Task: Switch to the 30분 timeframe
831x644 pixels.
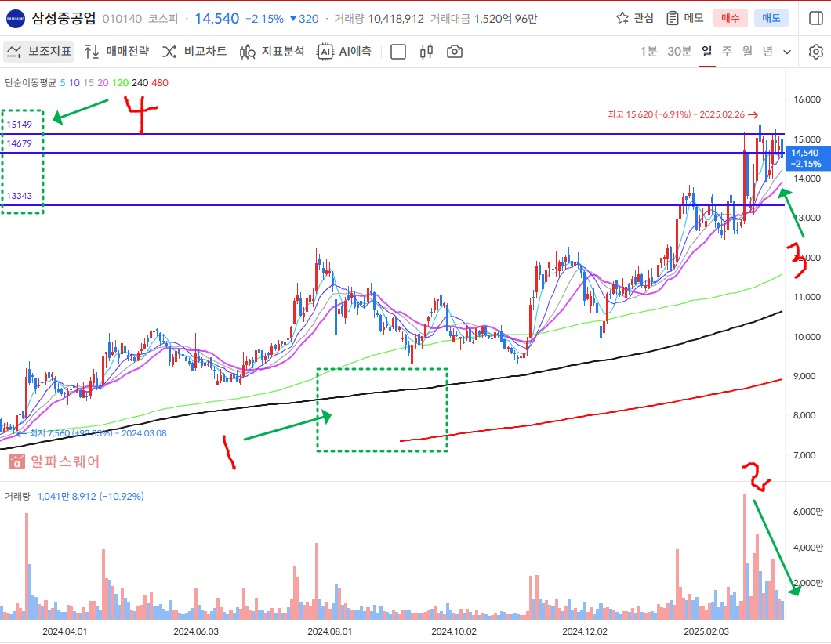Action: (679, 52)
